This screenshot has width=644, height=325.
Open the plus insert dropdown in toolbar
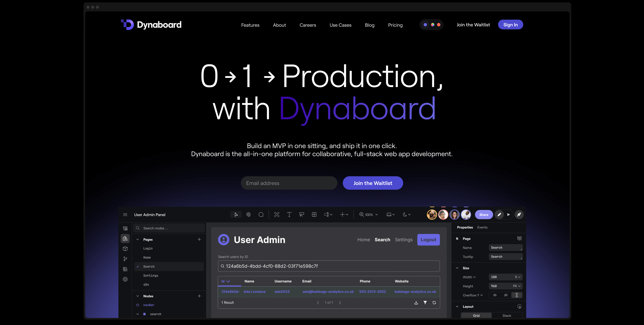344,214
